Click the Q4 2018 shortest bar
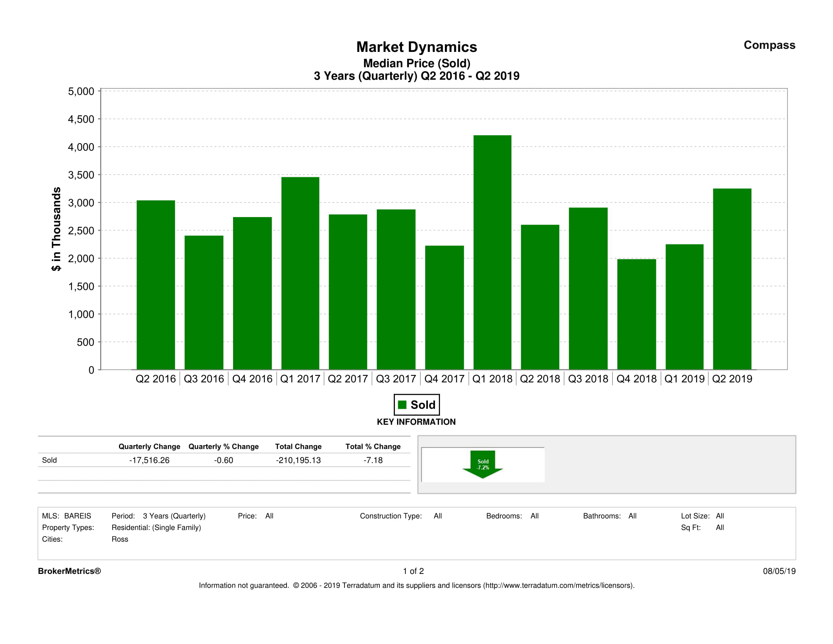This screenshot has width=833, height=644. click(x=636, y=314)
